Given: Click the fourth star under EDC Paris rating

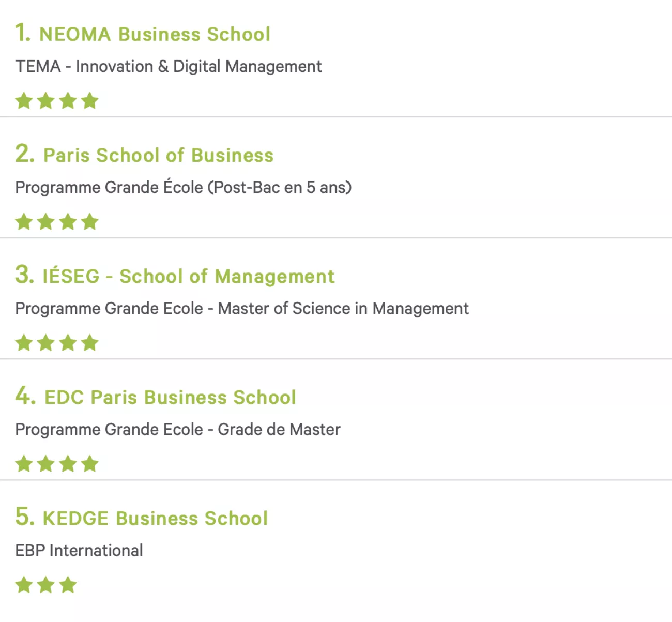Looking at the screenshot, I should click(x=89, y=463).
